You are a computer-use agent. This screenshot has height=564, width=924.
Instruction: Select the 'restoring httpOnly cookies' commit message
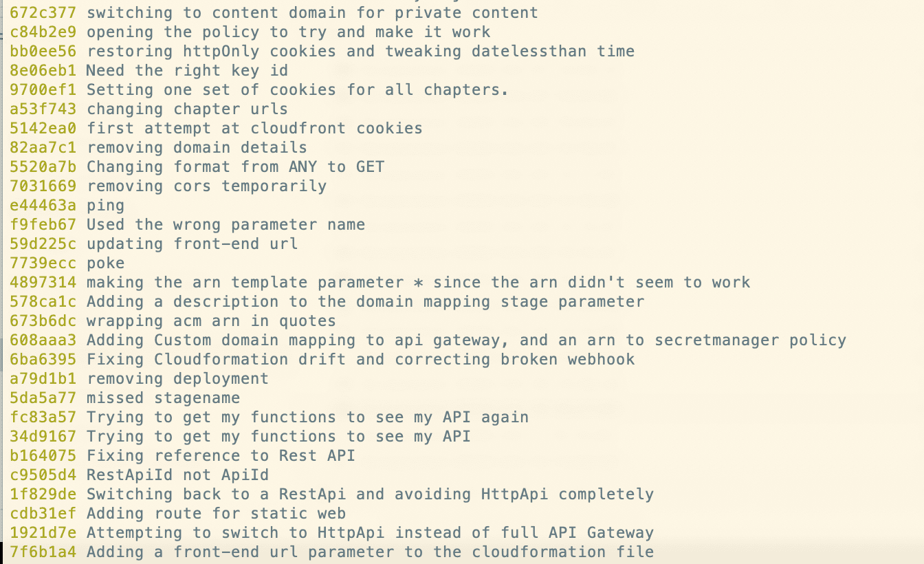360,52
